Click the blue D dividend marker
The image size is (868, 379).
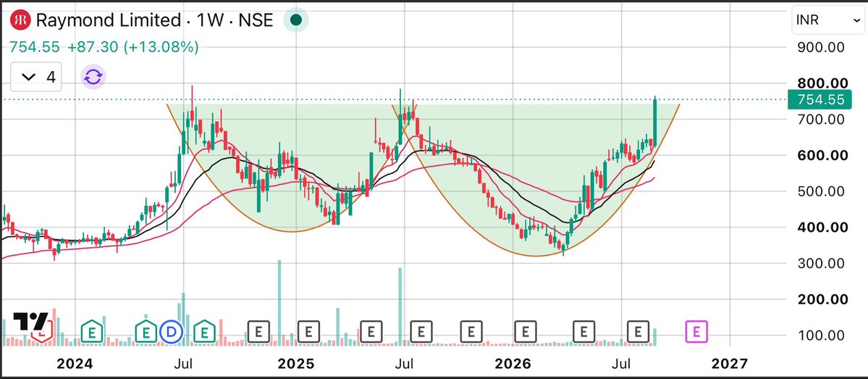[171, 332]
